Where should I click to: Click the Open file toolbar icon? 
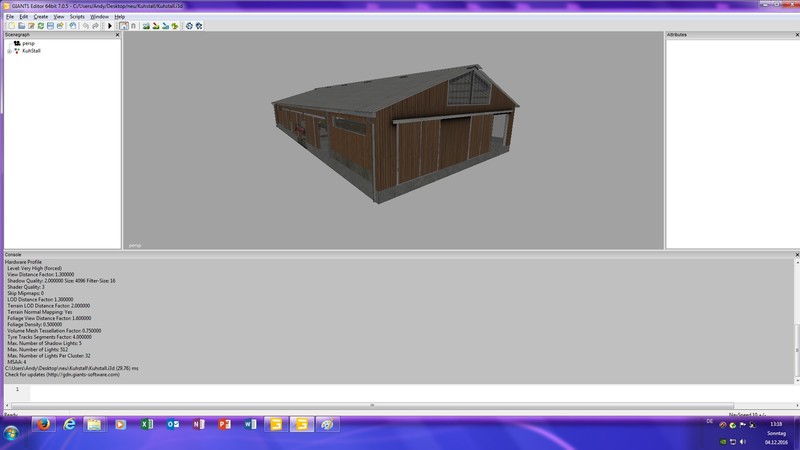tap(21, 26)
